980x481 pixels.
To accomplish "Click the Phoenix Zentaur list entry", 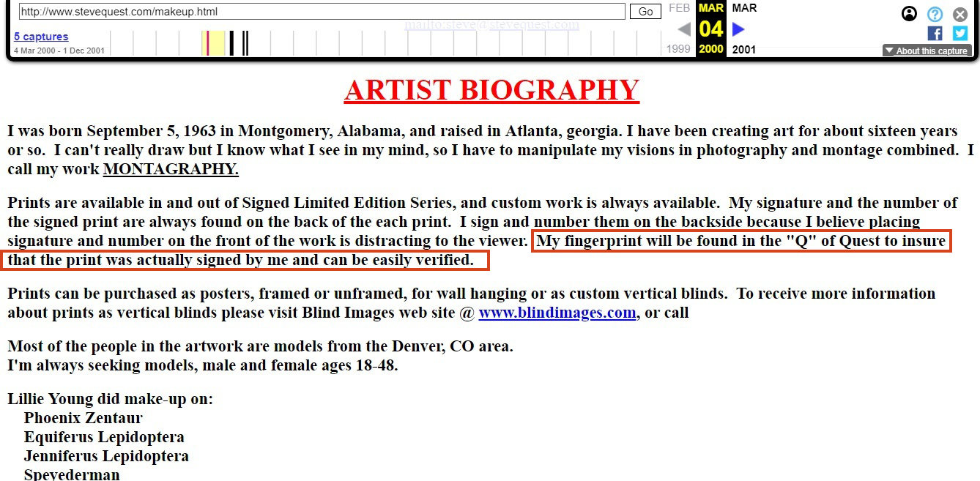I will pos(83,418).
